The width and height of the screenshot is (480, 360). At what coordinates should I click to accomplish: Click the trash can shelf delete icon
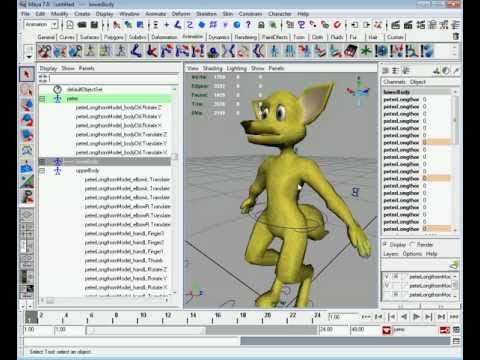456,37
